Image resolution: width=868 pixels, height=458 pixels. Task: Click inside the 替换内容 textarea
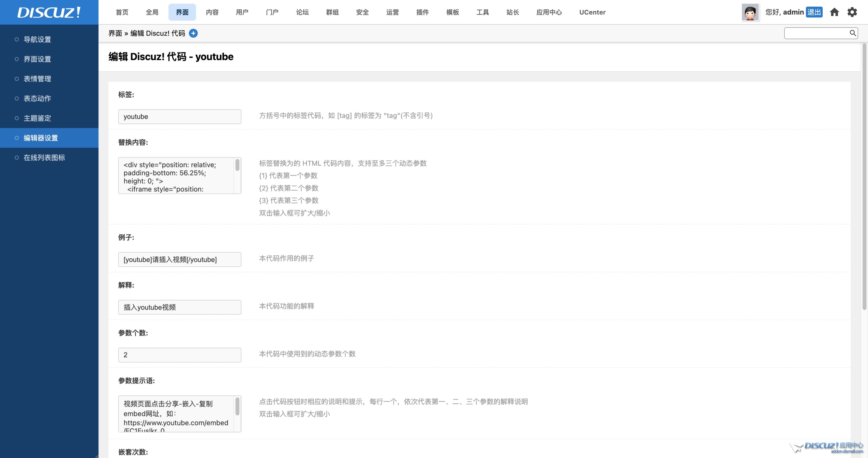tap(175, 175)
